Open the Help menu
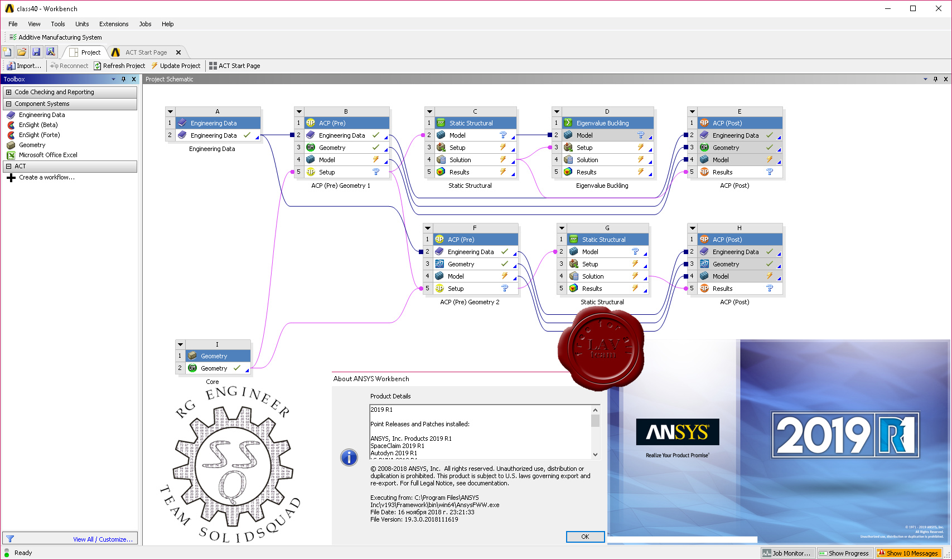 (x=168, y=24)
